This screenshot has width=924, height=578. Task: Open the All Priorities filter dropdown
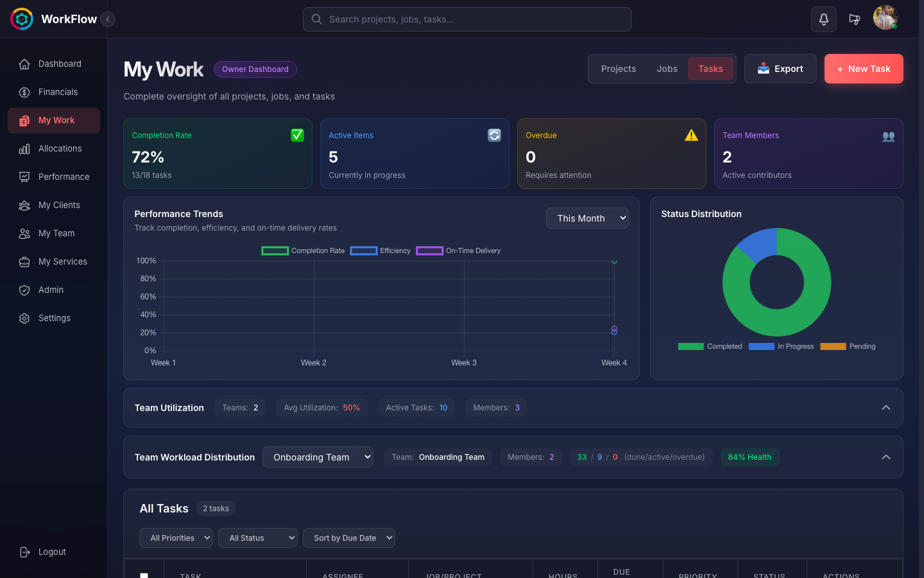[x=176, y=538]
